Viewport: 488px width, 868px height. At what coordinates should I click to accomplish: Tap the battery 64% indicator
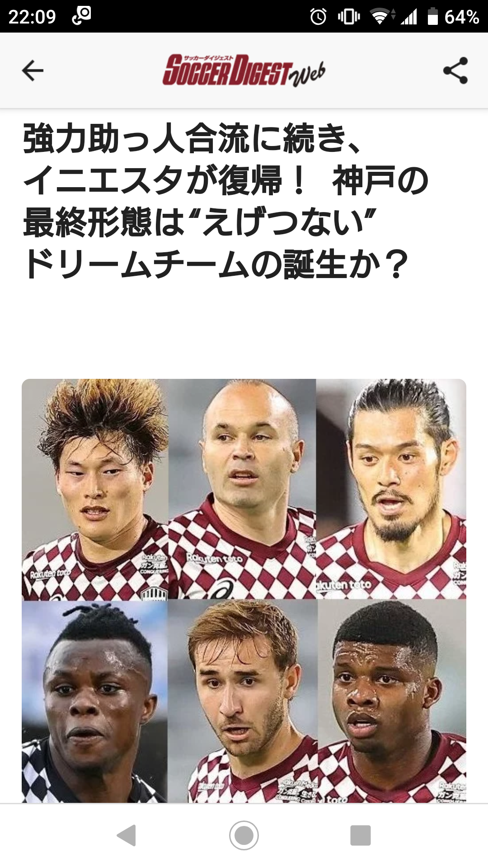(x=453, y=17)
